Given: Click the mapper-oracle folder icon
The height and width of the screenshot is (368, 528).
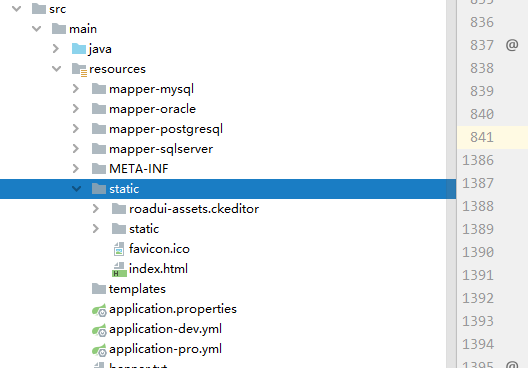Looking at the screenshot, I should 99,109.
